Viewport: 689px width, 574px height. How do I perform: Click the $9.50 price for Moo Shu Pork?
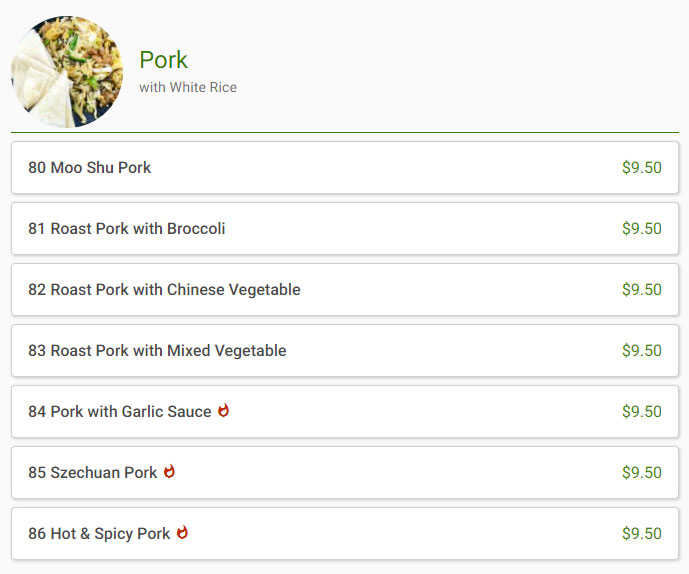click(x=642, y=167)
